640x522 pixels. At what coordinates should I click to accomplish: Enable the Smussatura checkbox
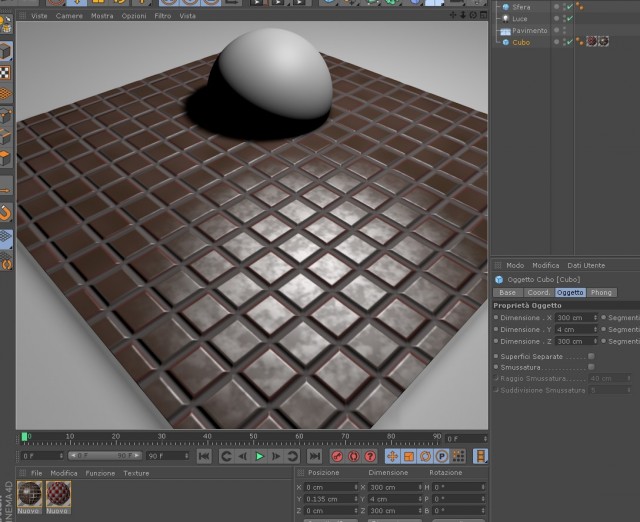pos(591,367)
